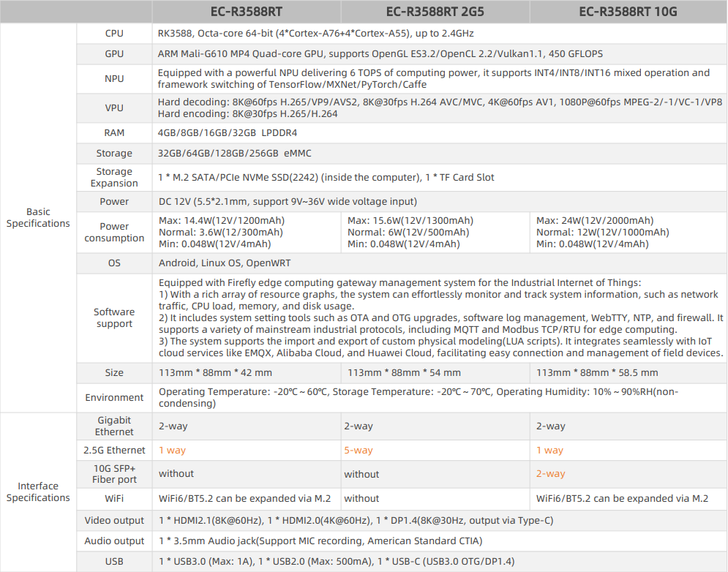
Task: Click the EC-R3588RT column header
Action: tap(246, 12)
